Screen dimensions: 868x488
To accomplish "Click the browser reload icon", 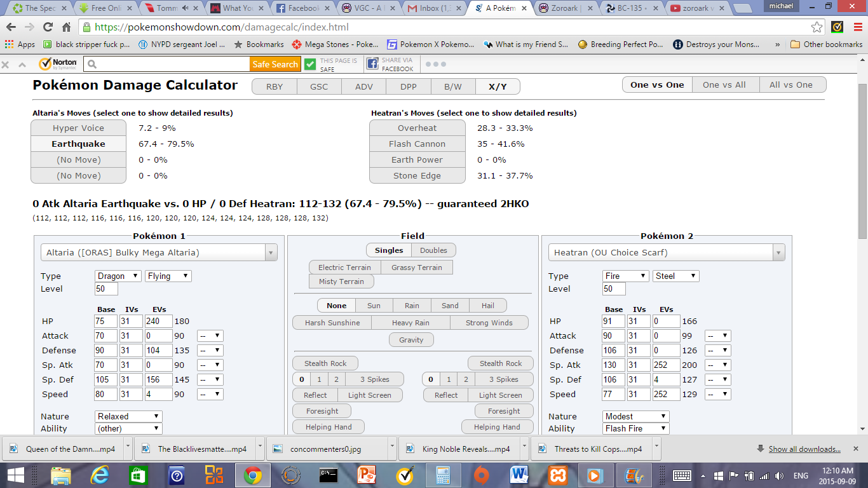I will pos(48,27).
